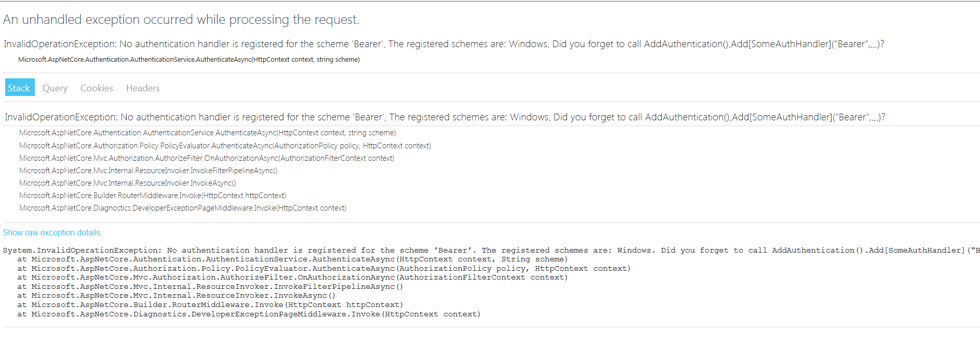Expand AuthenticationService.AuthenticateAsync stack frame
This screenshot has height=361, width=980.
click(x=208, y=133)
